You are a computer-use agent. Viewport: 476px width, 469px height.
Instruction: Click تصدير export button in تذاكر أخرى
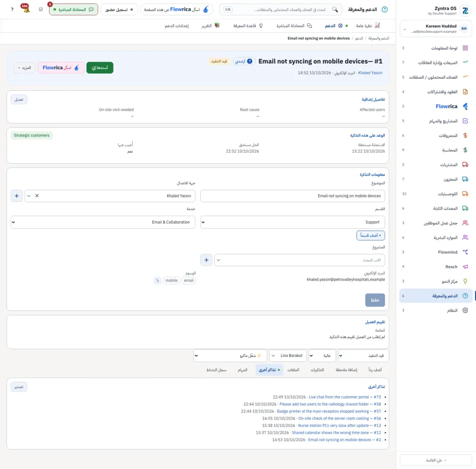point(19,387)
